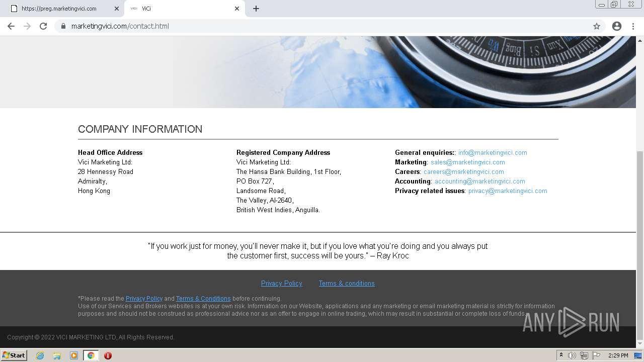Open a new browser tab
This screenshot has height=362, width=644.
click(x=256, y=9)
